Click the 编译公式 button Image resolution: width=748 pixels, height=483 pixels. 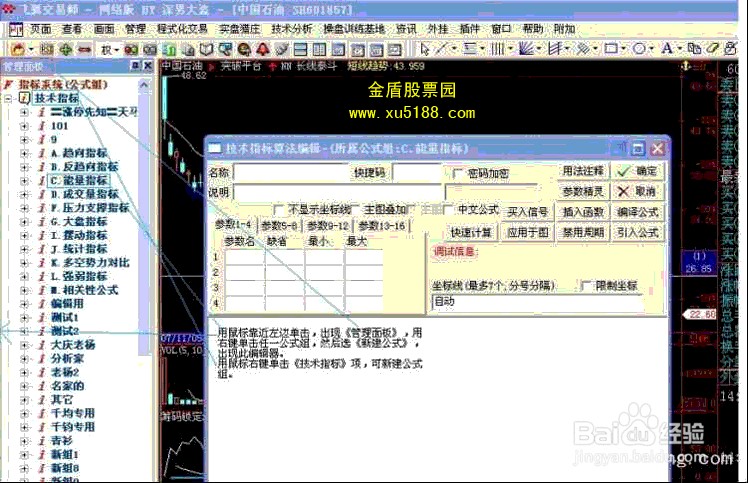pos(638,212)
